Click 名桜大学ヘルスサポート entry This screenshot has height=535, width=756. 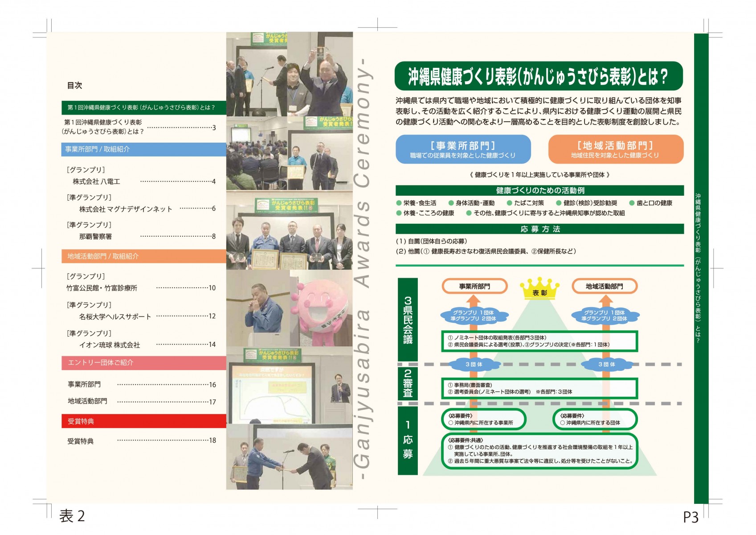tap(147, 316)
